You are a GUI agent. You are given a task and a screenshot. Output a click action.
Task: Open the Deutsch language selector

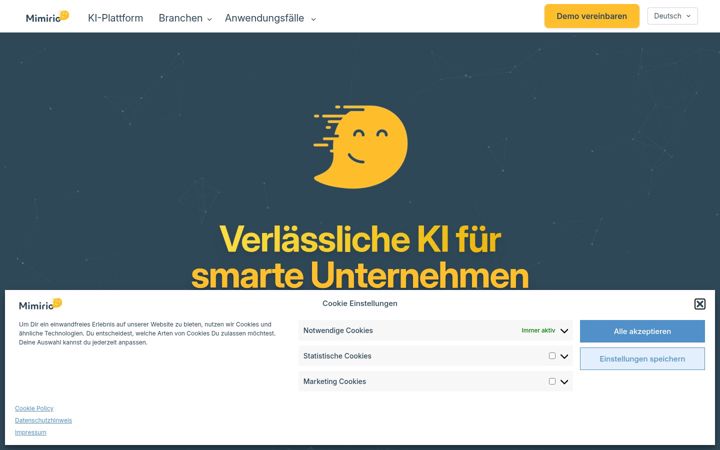pyautogui.click(x=672, y=16)
